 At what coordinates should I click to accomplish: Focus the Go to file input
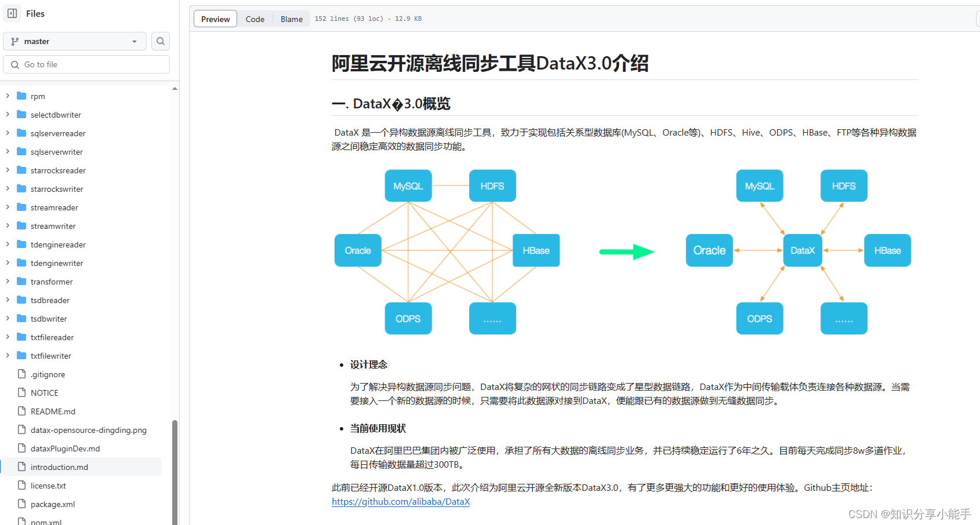pyautogui.click(x=86, y=64)
